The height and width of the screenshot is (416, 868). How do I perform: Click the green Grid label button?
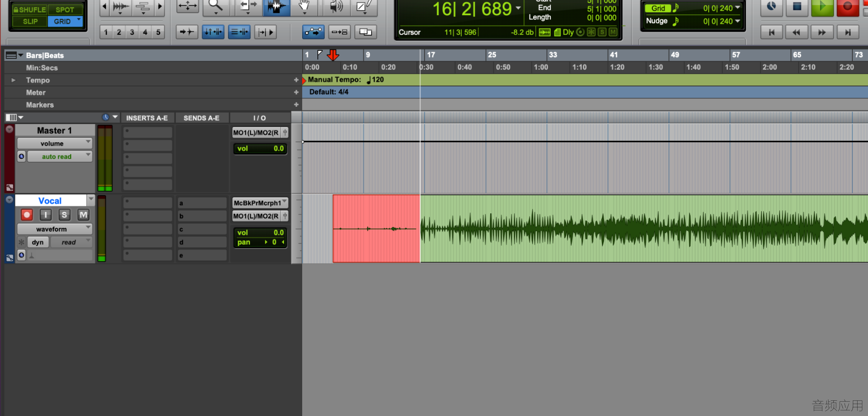(658, 8)
